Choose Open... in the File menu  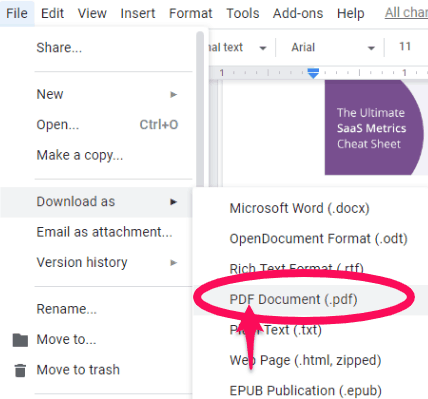coord(97,125)
